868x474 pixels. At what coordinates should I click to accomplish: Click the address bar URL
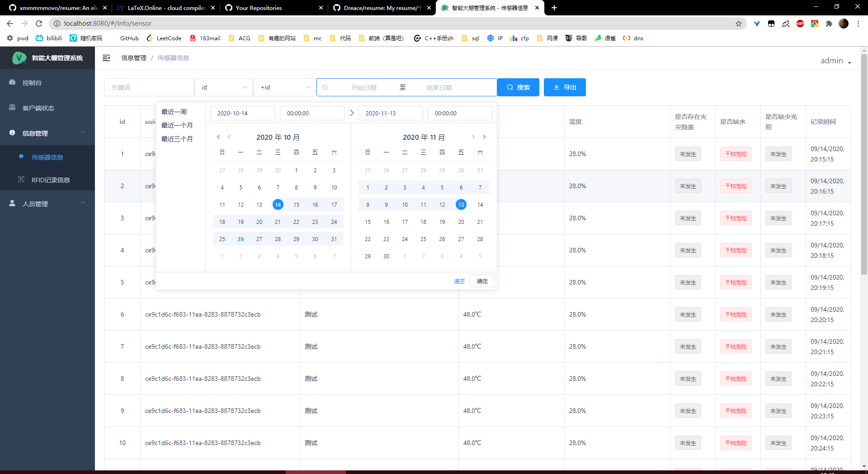108,24
